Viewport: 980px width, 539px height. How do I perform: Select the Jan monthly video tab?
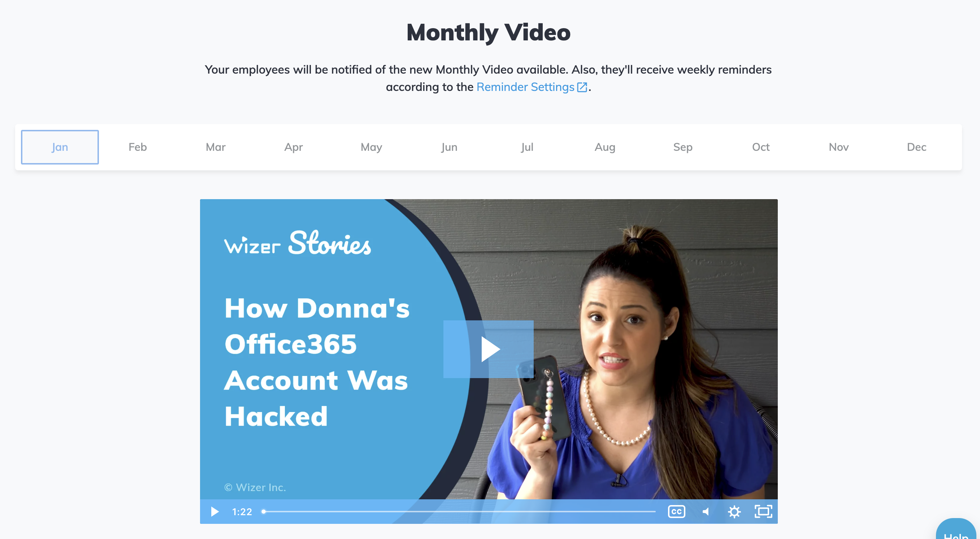[x=60, y=147]
